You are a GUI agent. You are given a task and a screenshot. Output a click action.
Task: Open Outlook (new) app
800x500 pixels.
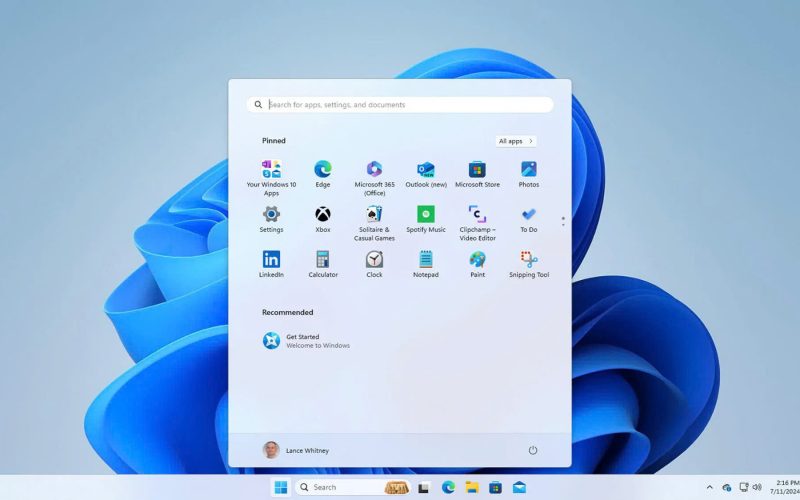pos(426,170)
